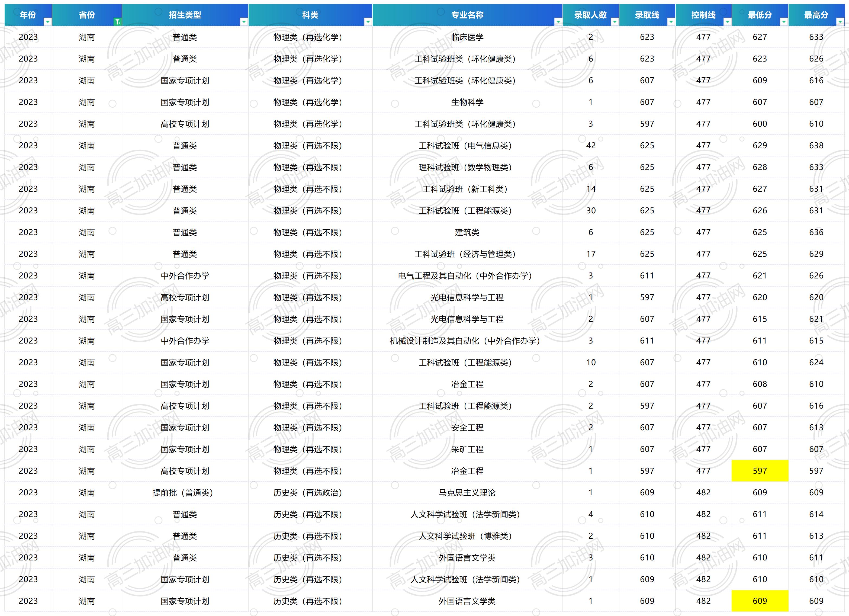Select 光电信息科学与工程 cell in the 高校专项计划 row
Viewport: 849px width, 616px height.
468,298
